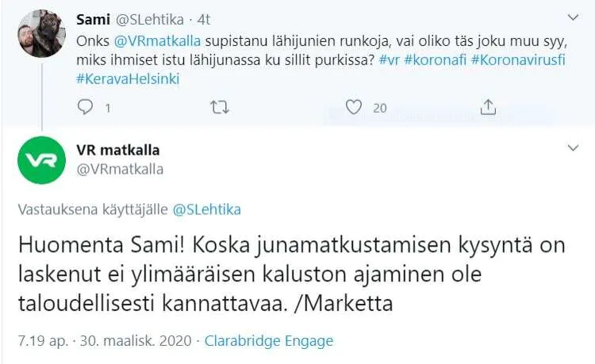Click the Clarabridge Engage source link
This screenshot has height=364, width=595.
(269, 341)
